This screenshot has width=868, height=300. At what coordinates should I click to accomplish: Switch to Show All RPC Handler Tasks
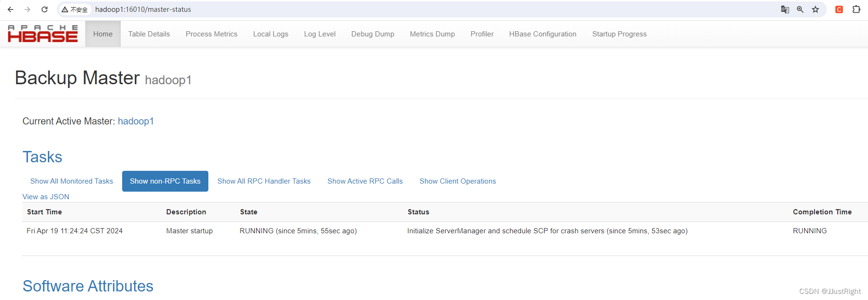pos(264,181)
